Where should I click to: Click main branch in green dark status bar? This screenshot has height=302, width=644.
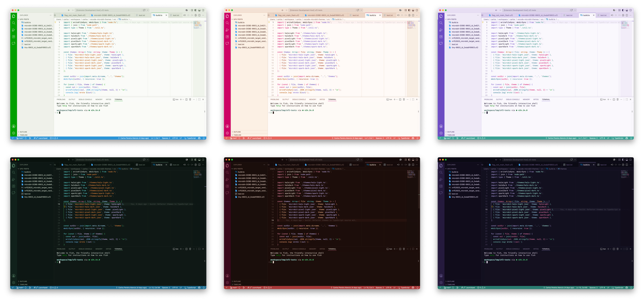[20, 287]
